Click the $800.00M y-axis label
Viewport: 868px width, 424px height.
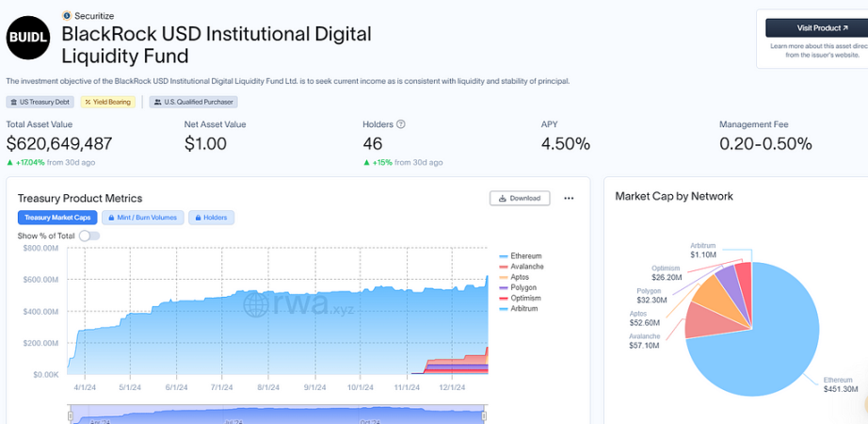click(41, 248)
